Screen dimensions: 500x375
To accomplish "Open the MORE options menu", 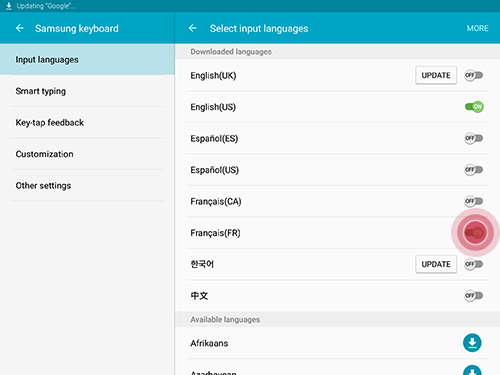I will pos(477,28).
